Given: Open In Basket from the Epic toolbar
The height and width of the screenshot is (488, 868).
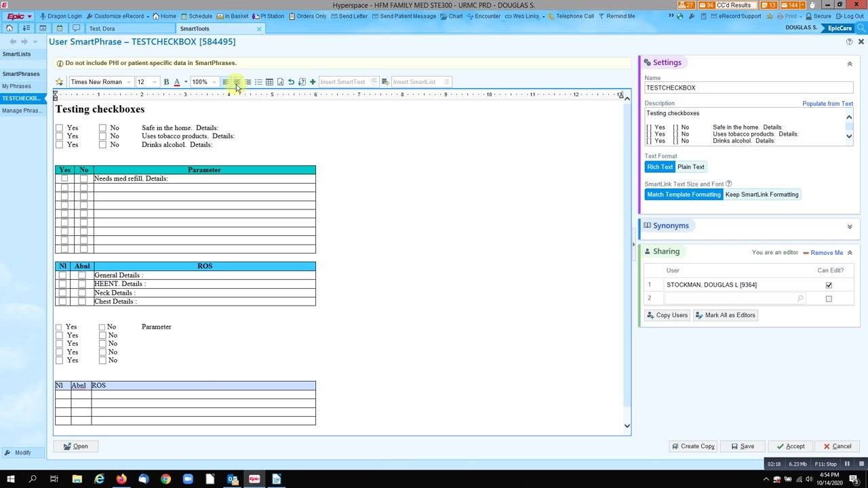Looking at the screenshot, I should pyautogui.click(x=232, y=16).
